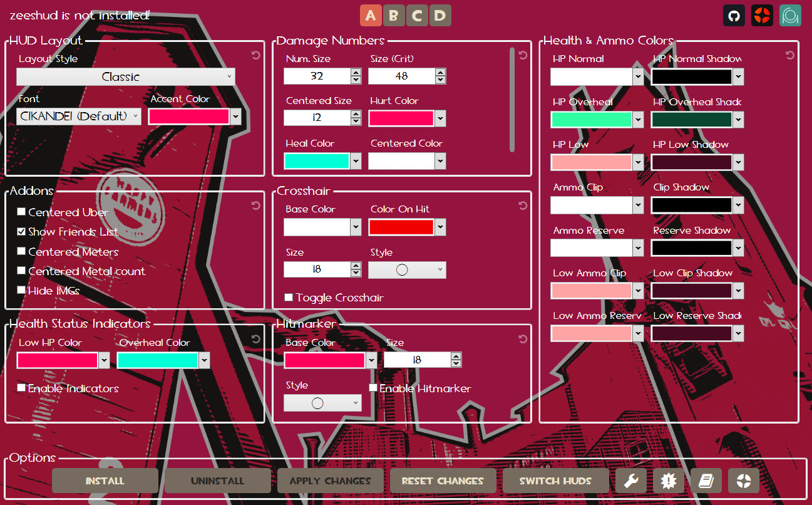
Task: Enable Centered Uber addon
Action: pyautogui.click(x=21, y=212)
